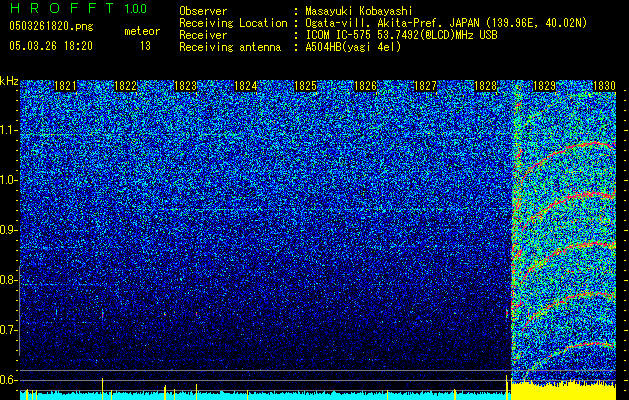Screen dimensions: 629x400
Task: Click the 1823 time marker
Action: click(185, 86)
